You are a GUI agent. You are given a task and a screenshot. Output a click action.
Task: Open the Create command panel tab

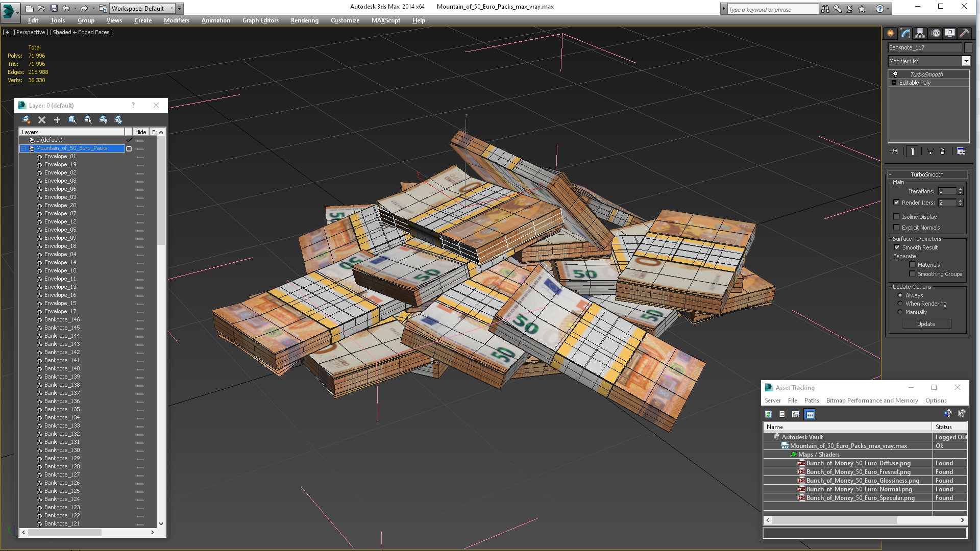pos(891,33)
